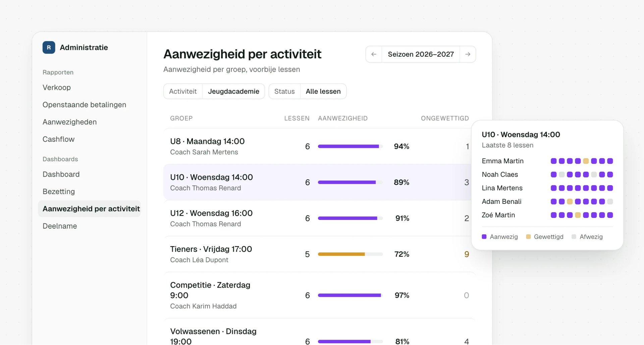644x345 pixels.
Task: Click Adam Benali in the popup
Action: point(501,202)
